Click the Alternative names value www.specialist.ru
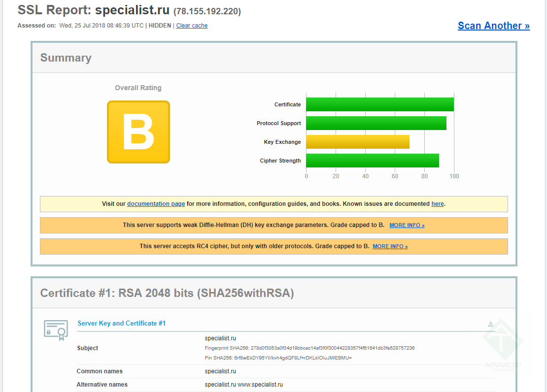Screen dimensions: 547x392 coord(260,384)
